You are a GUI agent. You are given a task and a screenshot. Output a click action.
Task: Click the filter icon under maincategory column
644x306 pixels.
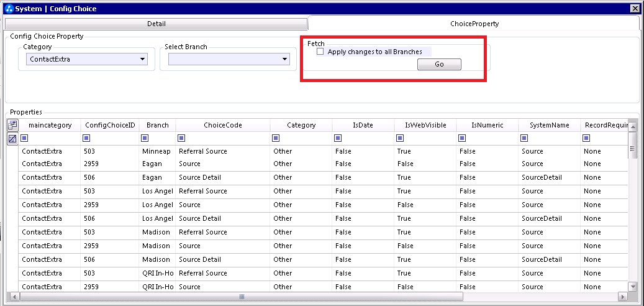click(x=25, y=138)
